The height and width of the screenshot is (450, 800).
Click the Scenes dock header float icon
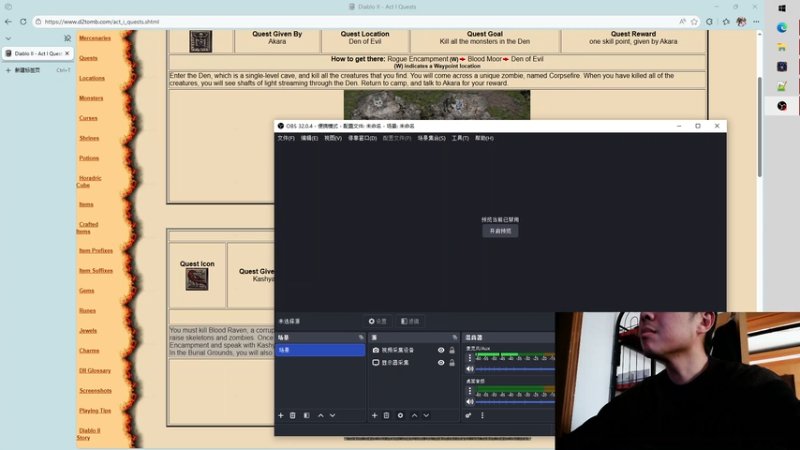click(x=361, y=337)
